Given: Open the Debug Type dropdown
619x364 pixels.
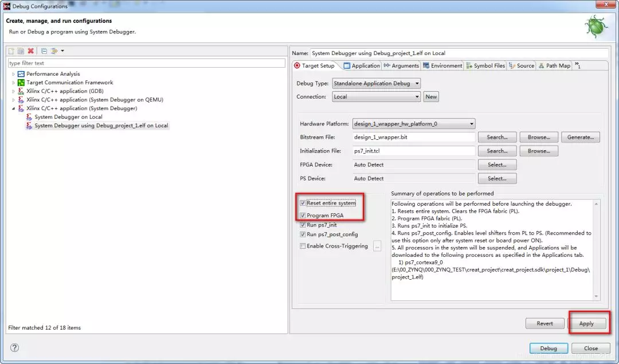Looking at the screenshot, I should [376, 83].
